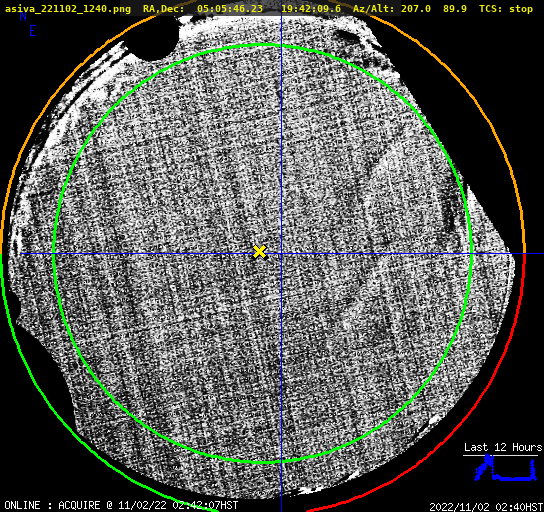This screenshot has height=512, width=544.
Task: Click the 2022/11/02 02:40HST image timestamp
Action: point(486,507)
